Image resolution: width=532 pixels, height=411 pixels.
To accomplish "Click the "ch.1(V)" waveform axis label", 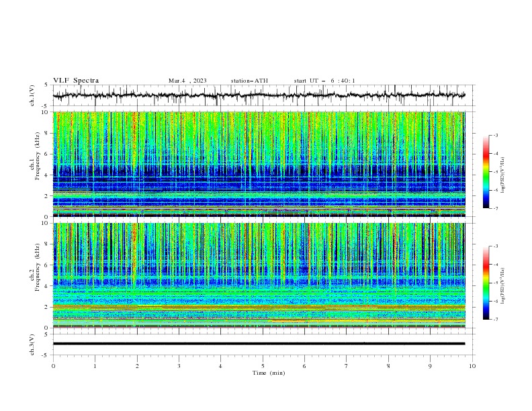I will (32, 95).
